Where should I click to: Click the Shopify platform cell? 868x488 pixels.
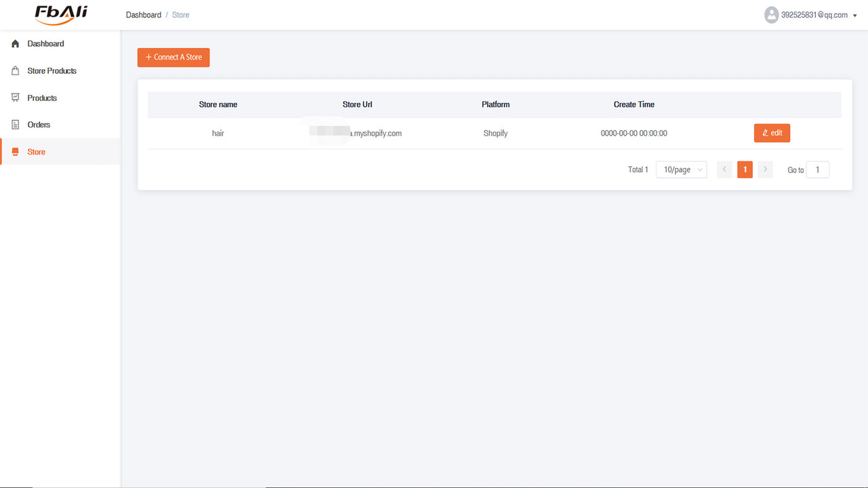(x=496, y=134)
